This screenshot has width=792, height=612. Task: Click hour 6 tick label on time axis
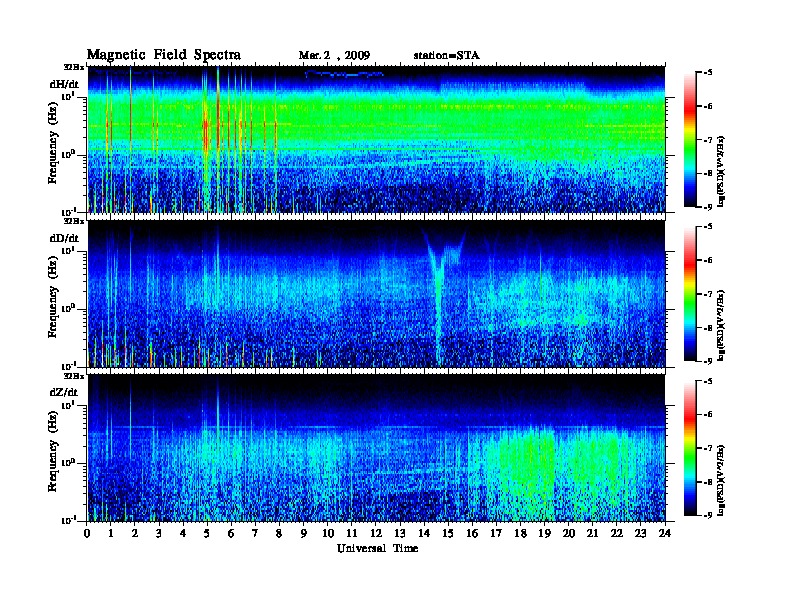(231, 533)
